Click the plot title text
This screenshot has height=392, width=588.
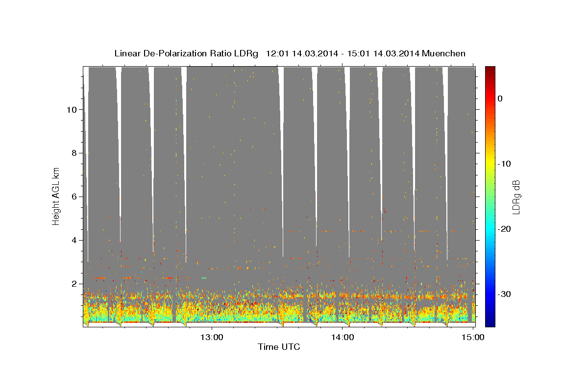pyautogui.click(x=290, y=53)
